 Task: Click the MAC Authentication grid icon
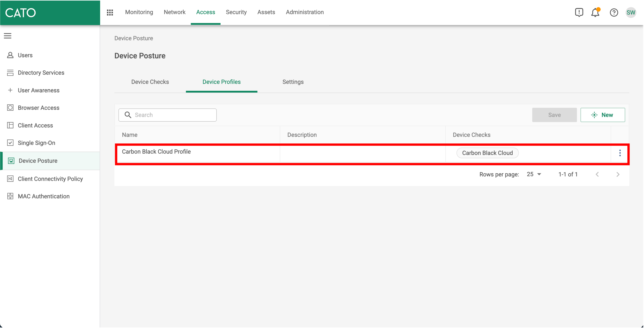click(10, 196)
